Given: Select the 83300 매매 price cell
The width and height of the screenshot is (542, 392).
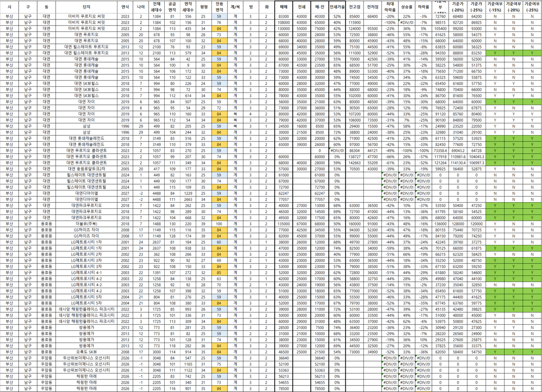Looking at the screenshot, I should click(284, 16).
